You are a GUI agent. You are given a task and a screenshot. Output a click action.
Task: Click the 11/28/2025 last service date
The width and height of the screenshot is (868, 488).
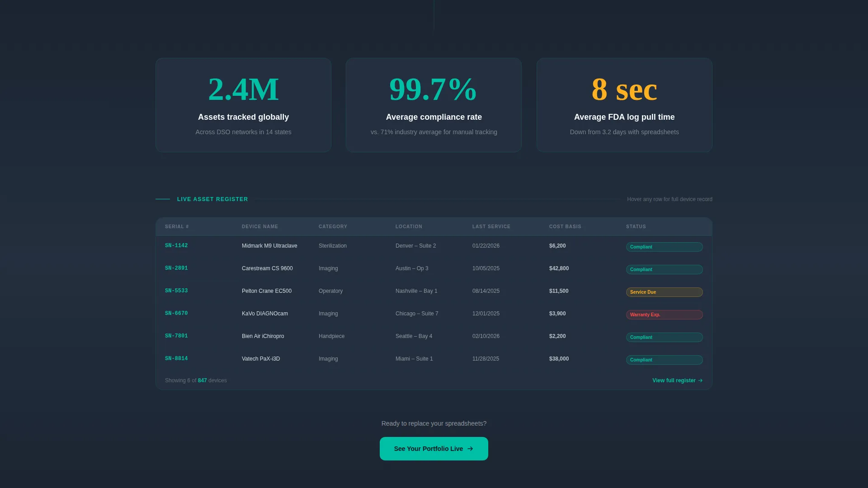(x=486, y=359)
